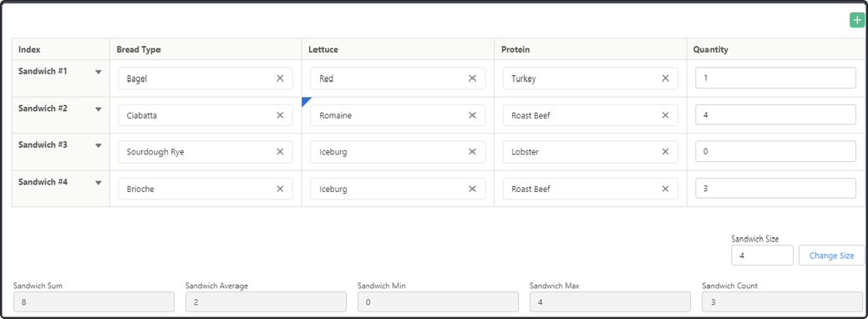Select the Sandwich #2 row label
868x319 pixels.
[x=43, y=109]
